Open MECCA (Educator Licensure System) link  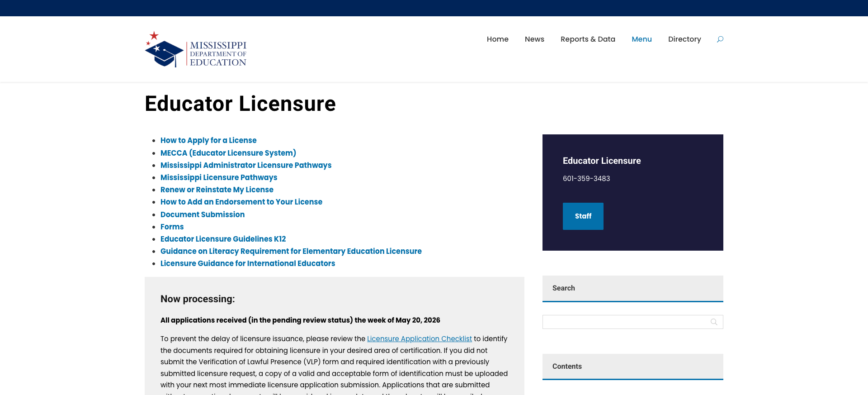pos(228,153)
